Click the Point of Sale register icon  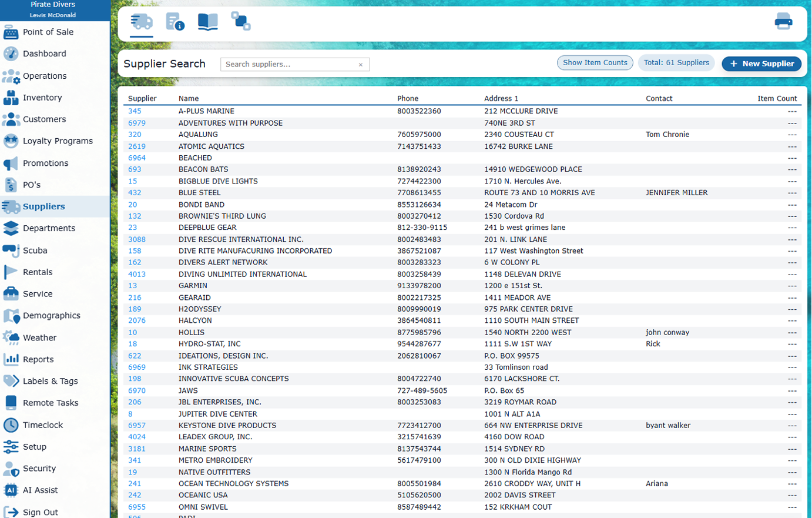11,32
